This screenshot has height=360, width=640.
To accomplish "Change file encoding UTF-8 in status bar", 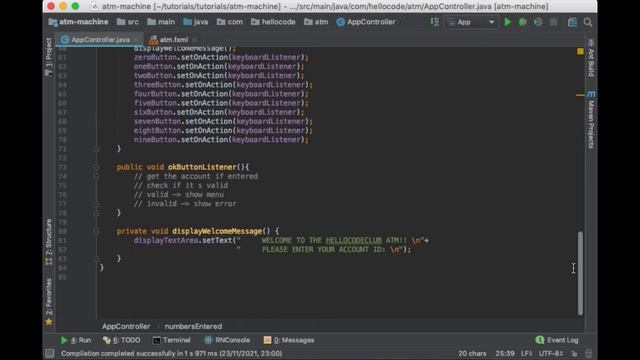I will coord(551,353).
